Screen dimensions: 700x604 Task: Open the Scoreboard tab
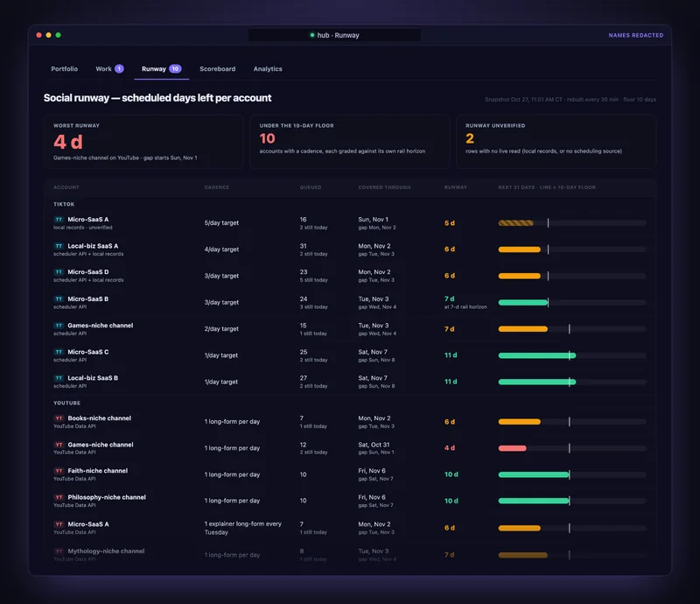tap(217, 69)
